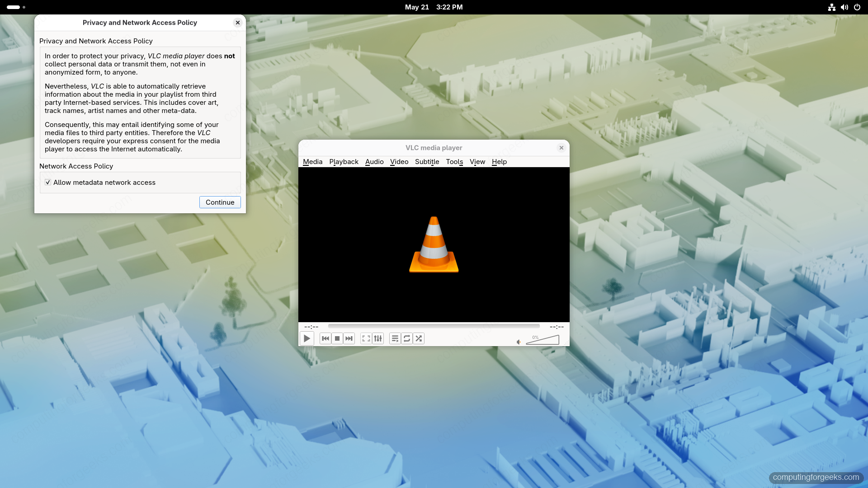Click the Continue button

tap(220, 202)
